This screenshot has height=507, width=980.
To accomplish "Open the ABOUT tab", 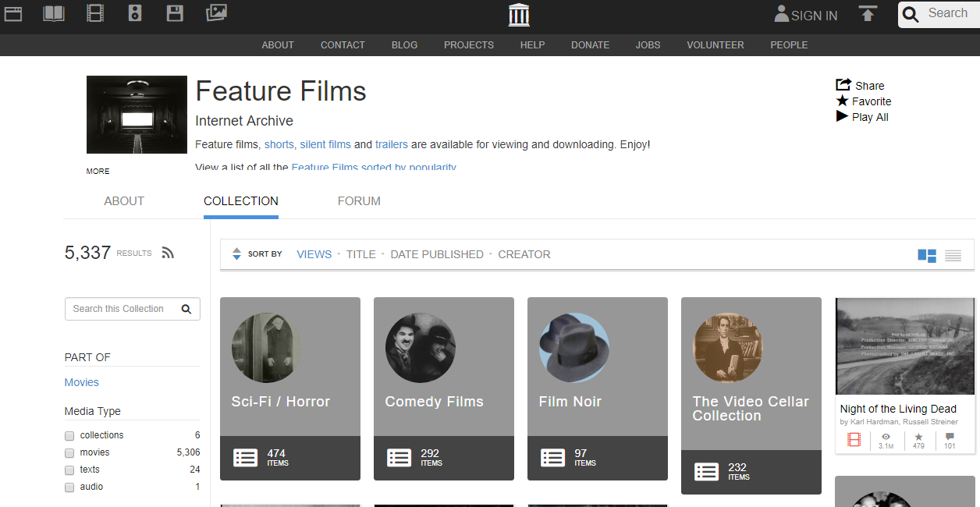I will (x=124, y=200).
